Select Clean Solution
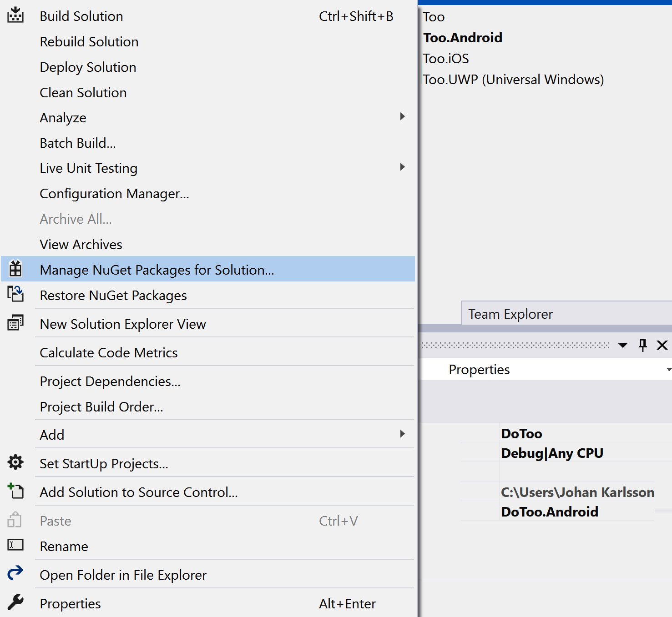 pyautogui.click(x=208, y=93)
